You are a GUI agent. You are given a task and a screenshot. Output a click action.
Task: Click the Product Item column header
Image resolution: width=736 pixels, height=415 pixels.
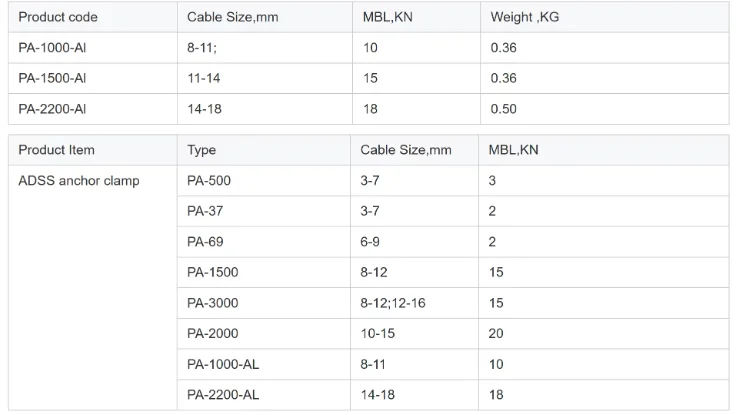[x=56, y=150]
